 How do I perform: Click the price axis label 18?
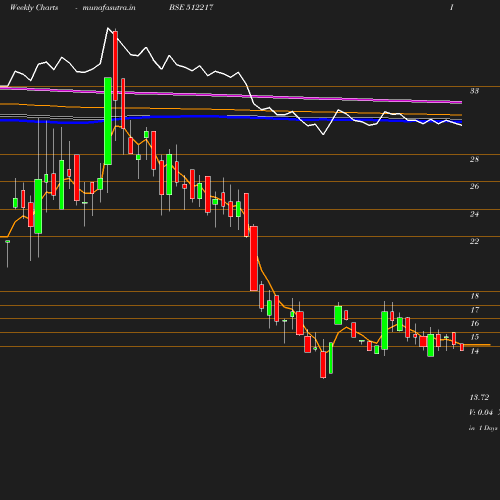click(474, 296)
